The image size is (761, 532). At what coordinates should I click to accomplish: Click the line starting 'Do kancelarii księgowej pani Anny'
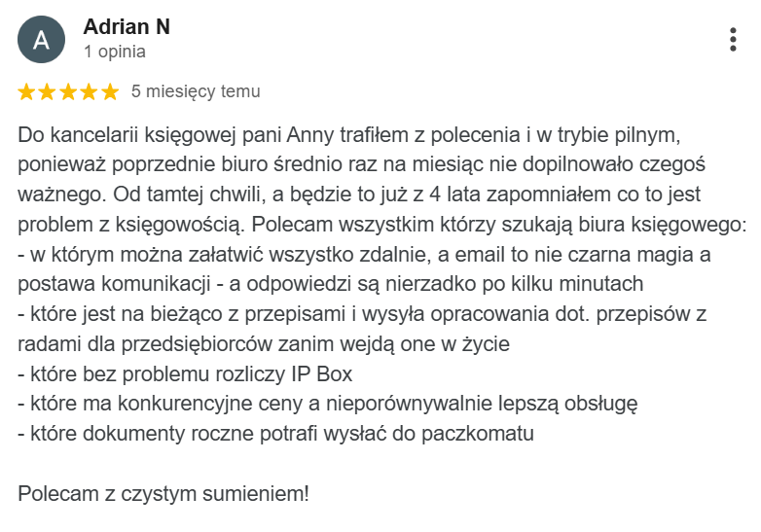click(349, 135)
